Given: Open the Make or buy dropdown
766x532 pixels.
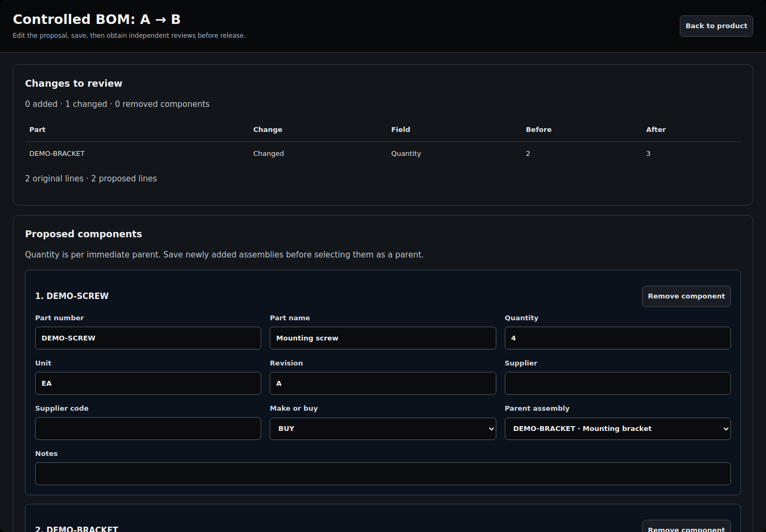Looking at the screenshot, I should [x=382, y=429].
